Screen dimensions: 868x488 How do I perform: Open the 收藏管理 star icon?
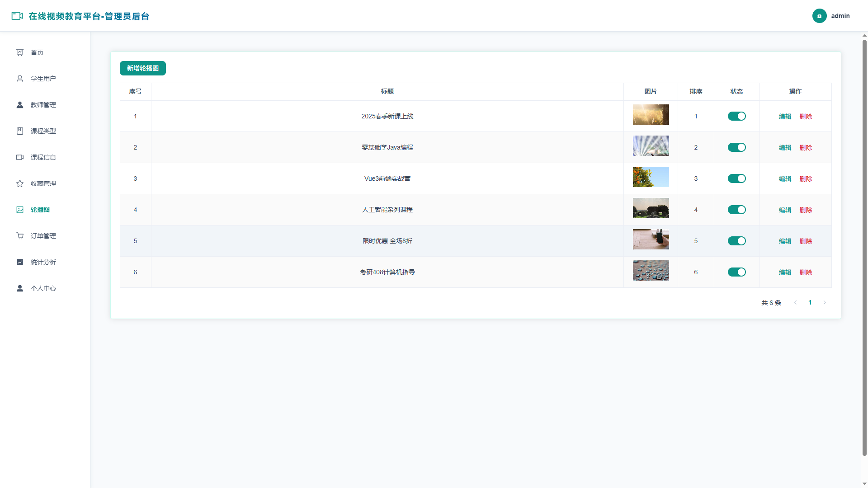point(20,183)
